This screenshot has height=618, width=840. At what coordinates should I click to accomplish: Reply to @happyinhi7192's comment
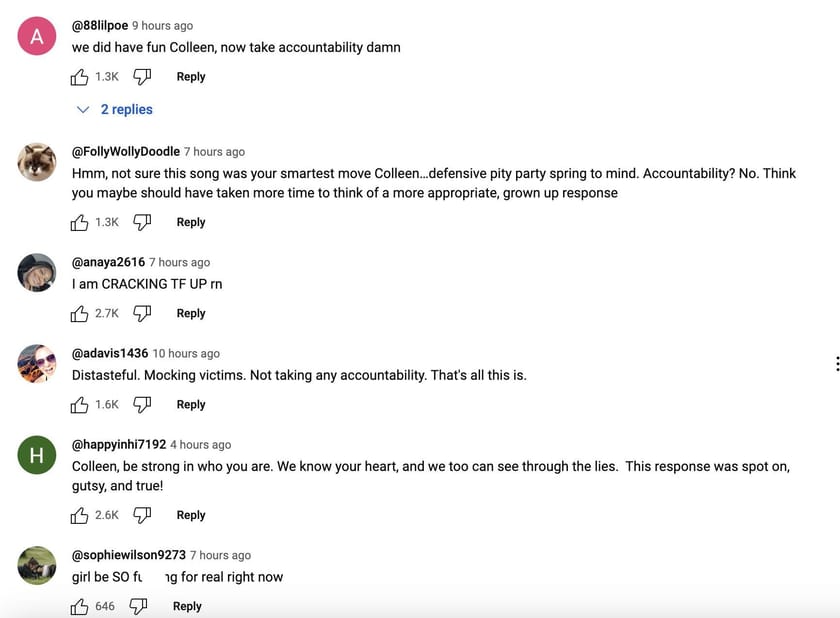[x=190, y=516]
